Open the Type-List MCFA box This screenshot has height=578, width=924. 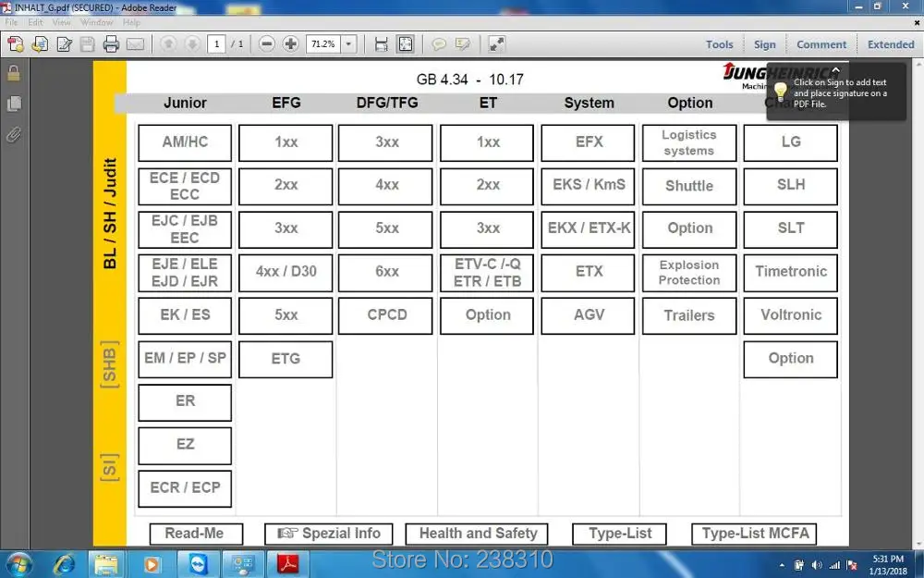pos(754,534)
